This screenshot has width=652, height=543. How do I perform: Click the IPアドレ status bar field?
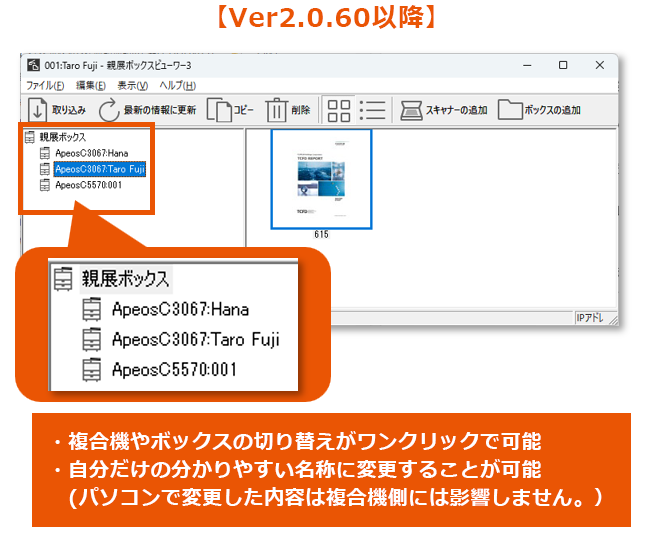590,318
